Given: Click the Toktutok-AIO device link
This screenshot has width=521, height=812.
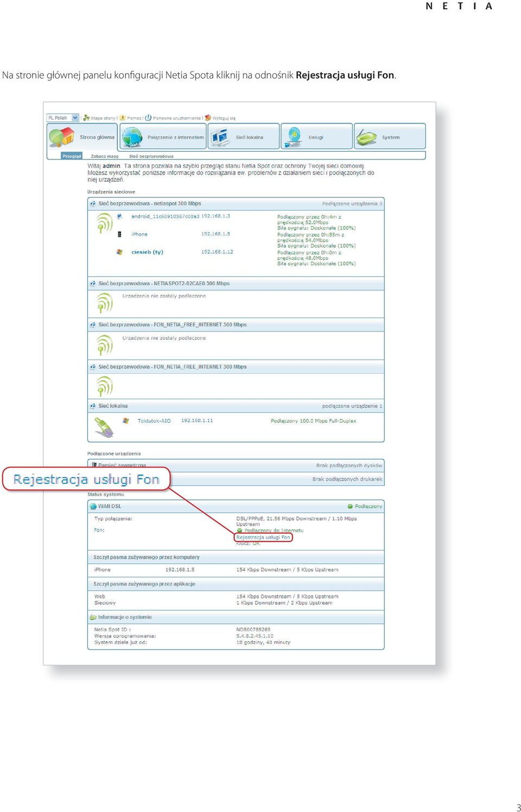Looking at the screenshot, I should (x=154, y=421).
